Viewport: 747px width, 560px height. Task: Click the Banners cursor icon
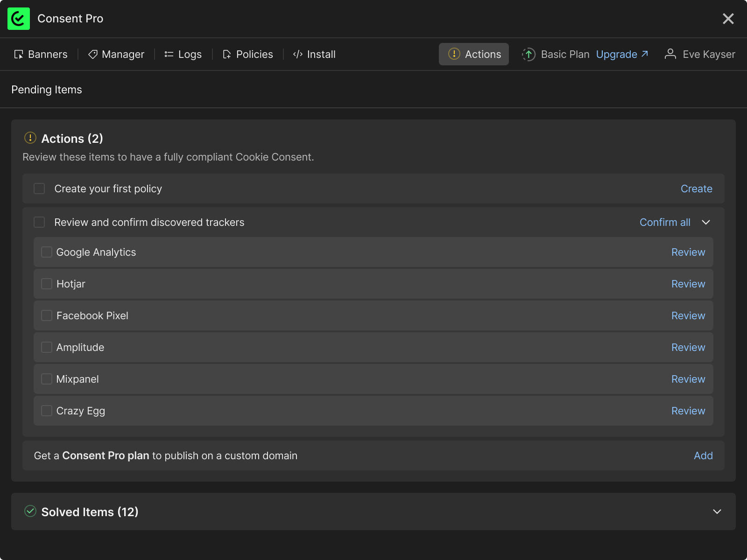[19, 55]
